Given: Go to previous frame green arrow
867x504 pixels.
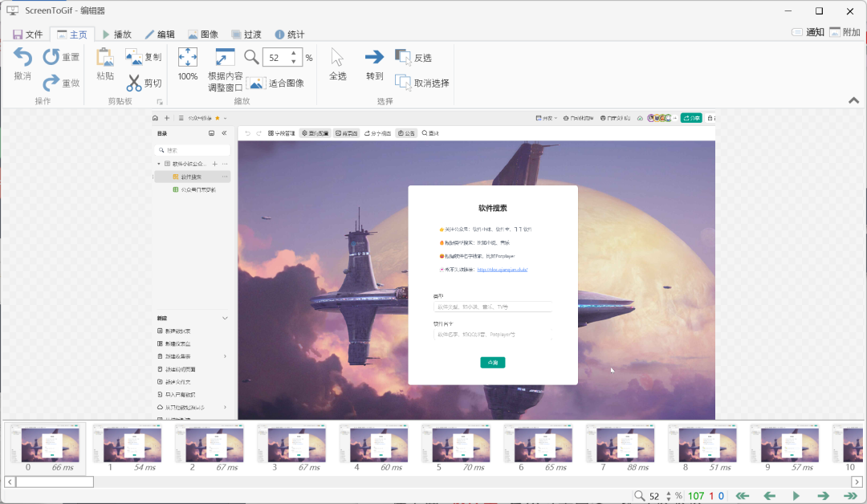Looking at the screenshot, I should coord(769,496).
